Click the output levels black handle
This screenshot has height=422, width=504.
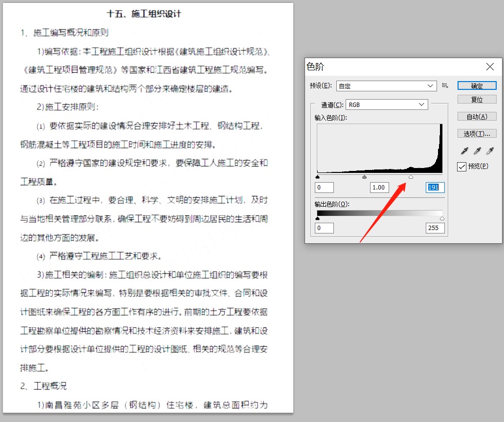(317, 218)
